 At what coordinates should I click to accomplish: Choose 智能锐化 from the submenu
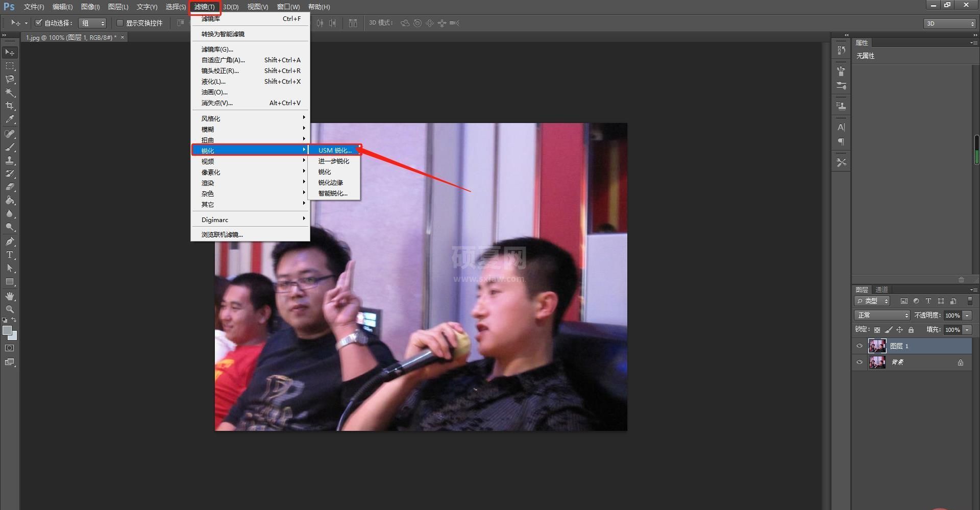tap(334, 193)
